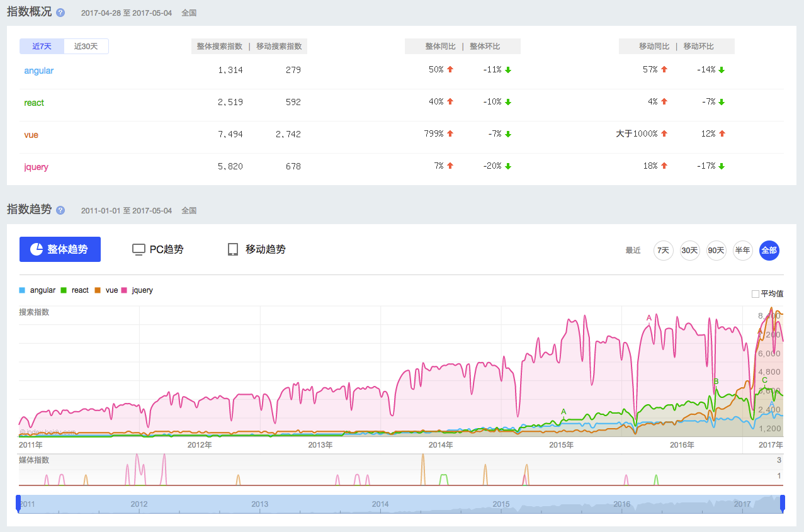Image resolution: width=804 pixels, height=532 pixels.
Task: Click the down arrow next to -20%
Action: tap(507, 166)
